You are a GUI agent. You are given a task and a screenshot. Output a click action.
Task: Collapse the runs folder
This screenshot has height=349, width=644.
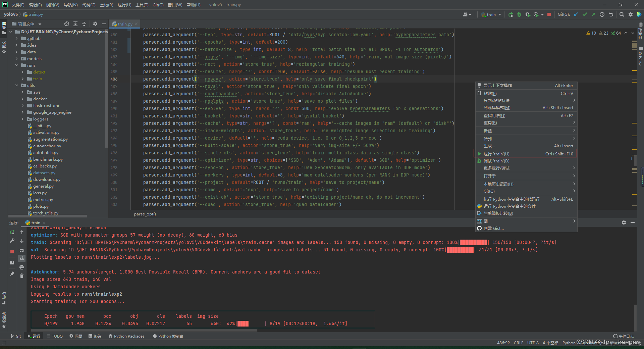coord(16,65)
